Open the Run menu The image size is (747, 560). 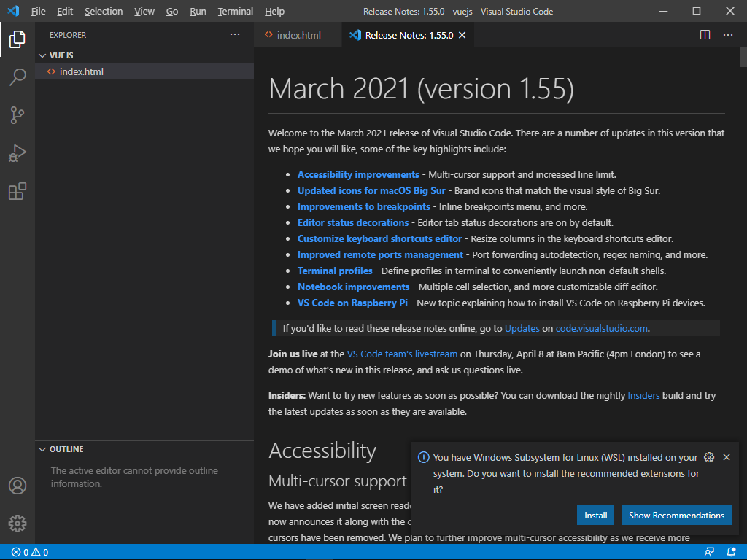tap(198, 11)
